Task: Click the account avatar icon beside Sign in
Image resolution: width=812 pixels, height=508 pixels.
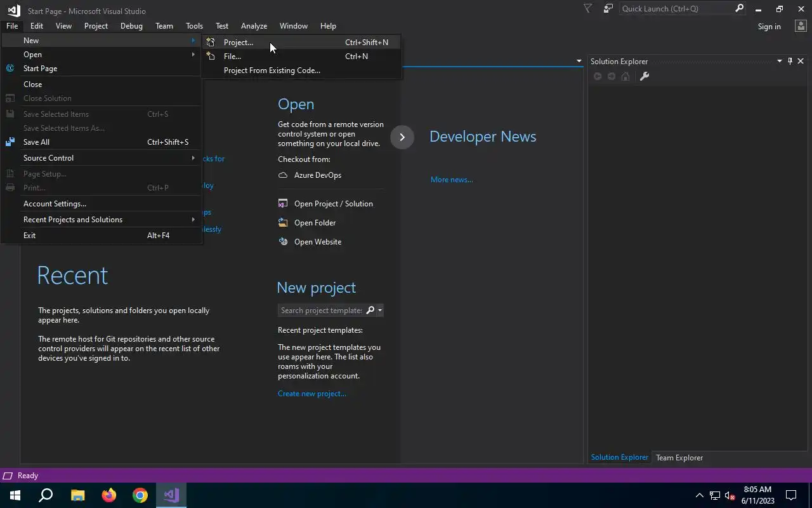Action: (800, 26)
